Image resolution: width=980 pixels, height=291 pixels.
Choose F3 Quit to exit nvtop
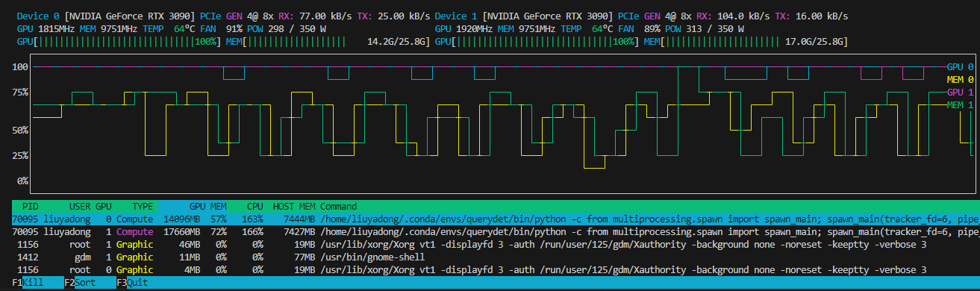132,283
